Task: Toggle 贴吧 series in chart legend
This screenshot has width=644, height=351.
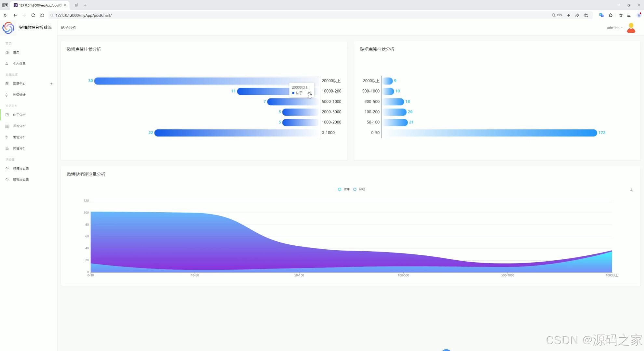Action: (359, 189)
